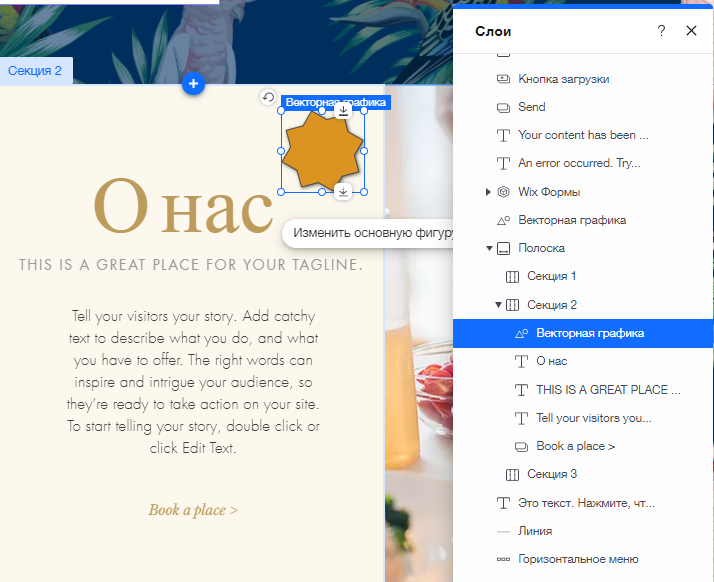Click the 'О нас' heading on canvas

[x=184, y=207]
